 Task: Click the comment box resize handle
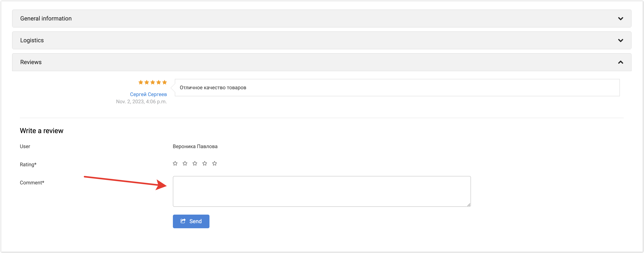point(469,205)
